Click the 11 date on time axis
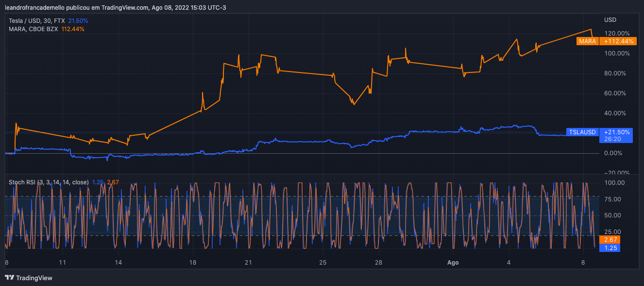 point(62,263)
